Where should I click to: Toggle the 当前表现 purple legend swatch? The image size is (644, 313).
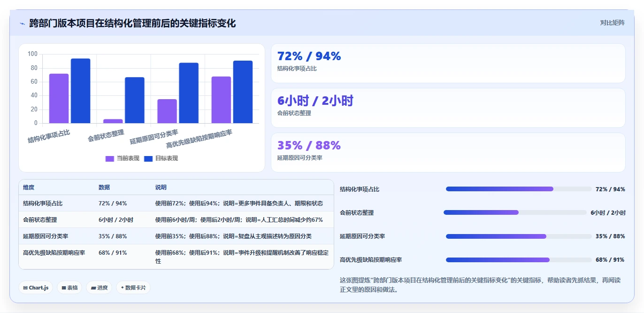(110, 158)
